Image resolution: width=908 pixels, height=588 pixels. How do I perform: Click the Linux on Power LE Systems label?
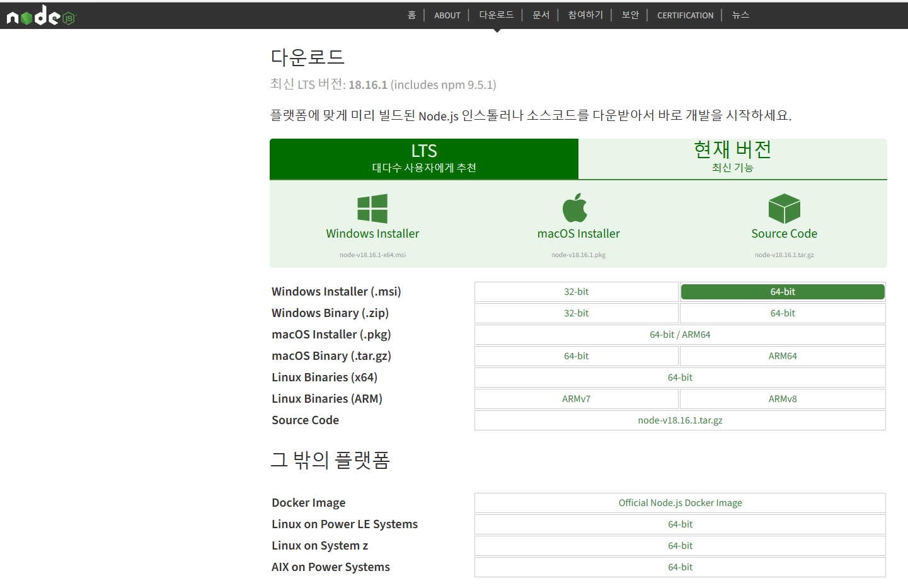point(345,524)
